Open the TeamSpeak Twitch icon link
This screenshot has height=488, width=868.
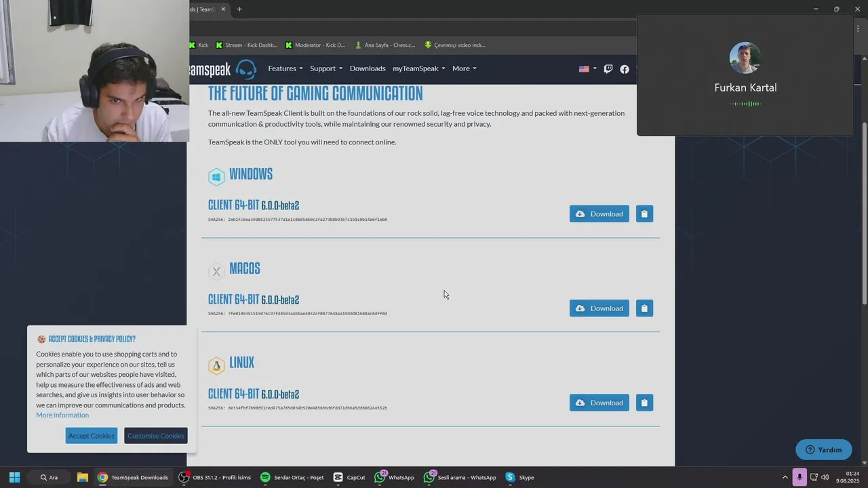(608, 68)
